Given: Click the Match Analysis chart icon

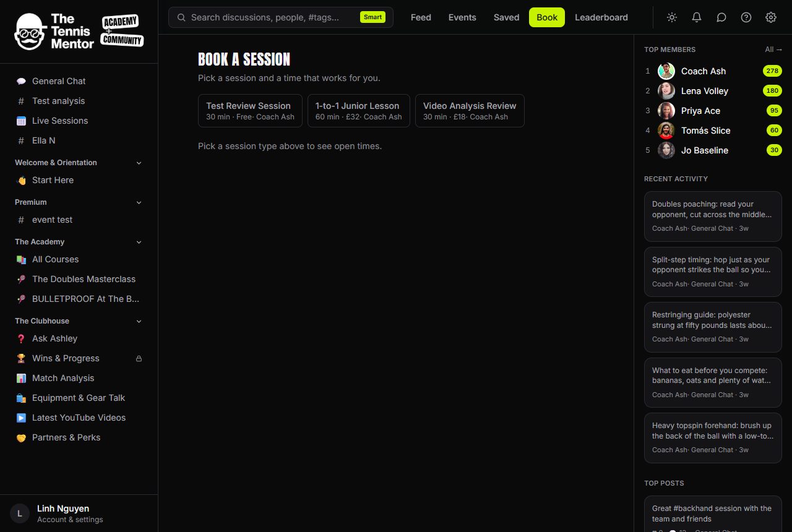Looking at the screenshot, I should 21,378.
